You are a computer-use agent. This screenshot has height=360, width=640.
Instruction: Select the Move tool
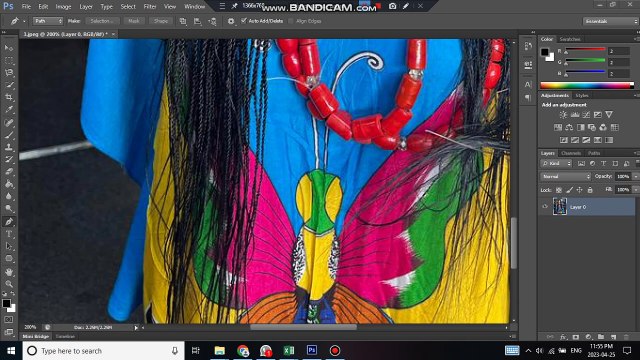[9, 48]
